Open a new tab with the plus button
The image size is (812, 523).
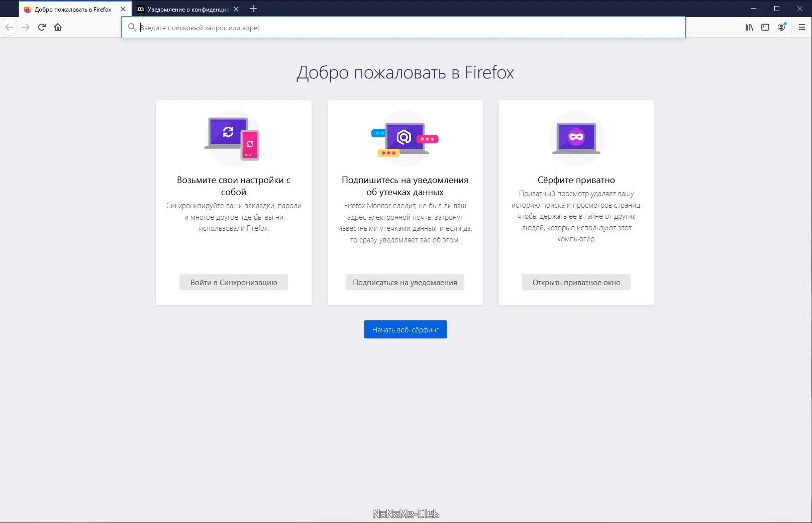pyautogui.click(x=253, y=9)
